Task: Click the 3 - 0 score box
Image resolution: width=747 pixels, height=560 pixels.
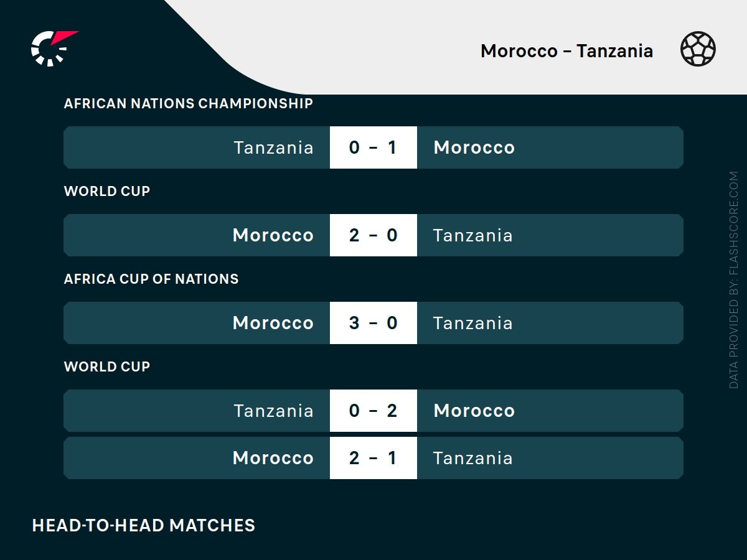Action: click(x=373, y=323)
